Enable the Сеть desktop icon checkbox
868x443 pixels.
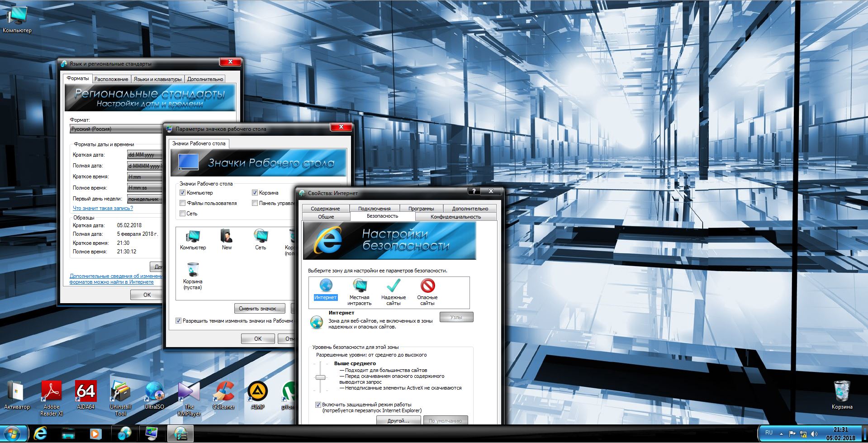(x=183, y=214)
